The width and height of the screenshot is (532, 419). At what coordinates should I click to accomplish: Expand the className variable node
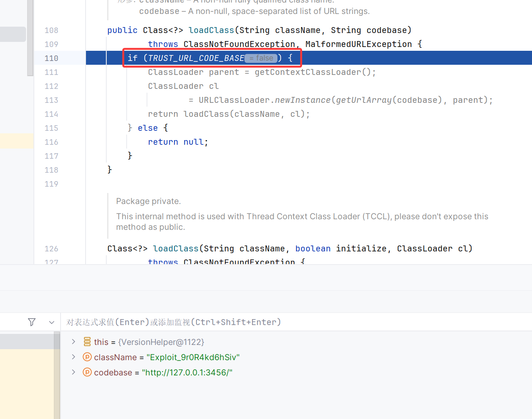73,357
